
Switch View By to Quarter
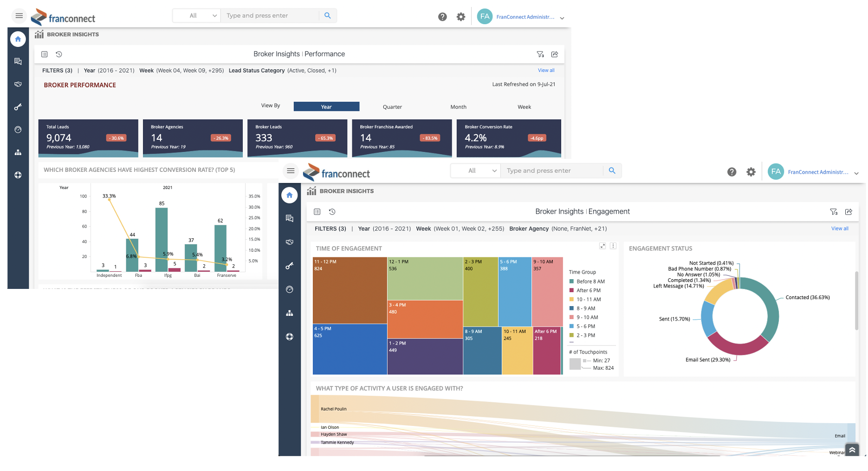[392, 107]
